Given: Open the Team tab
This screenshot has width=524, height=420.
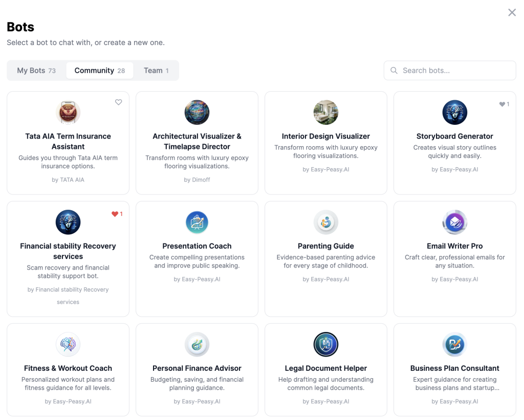Looking at the screenshot, I should (x=156, y=71).
